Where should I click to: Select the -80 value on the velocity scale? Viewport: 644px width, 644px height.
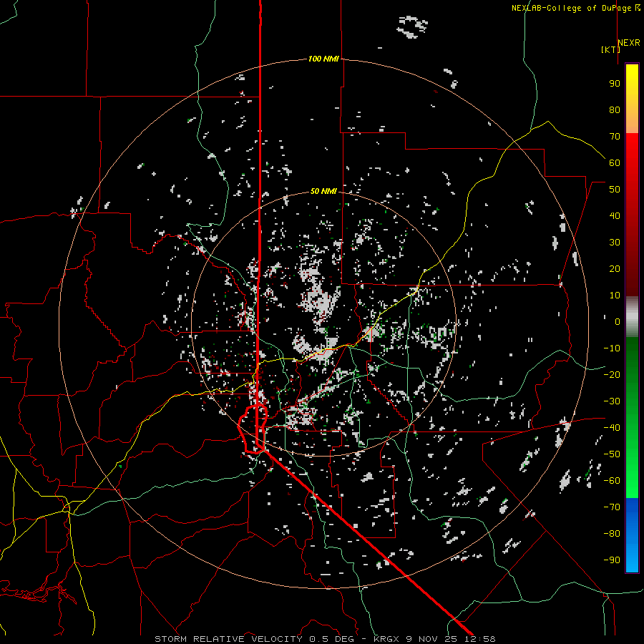(x=612, y=534)
